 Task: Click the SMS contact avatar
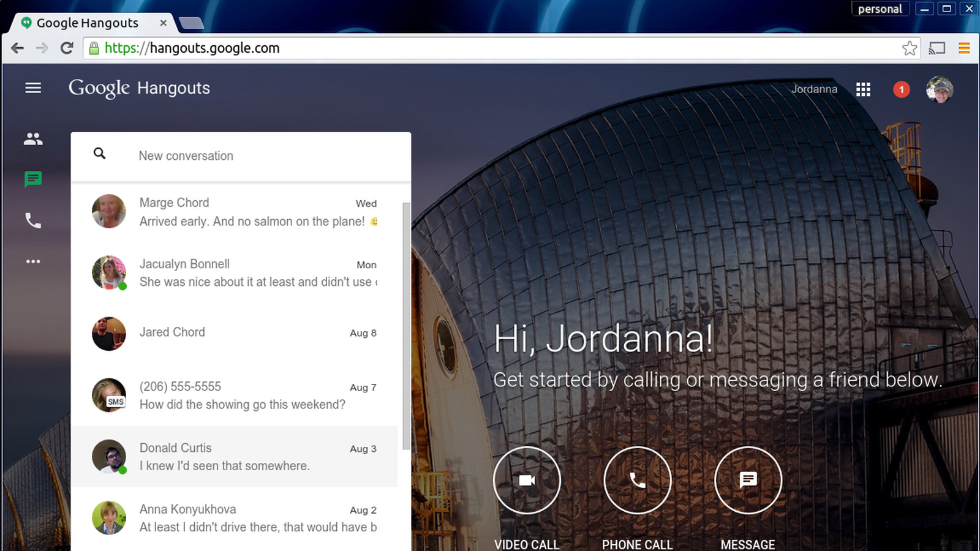109,395
